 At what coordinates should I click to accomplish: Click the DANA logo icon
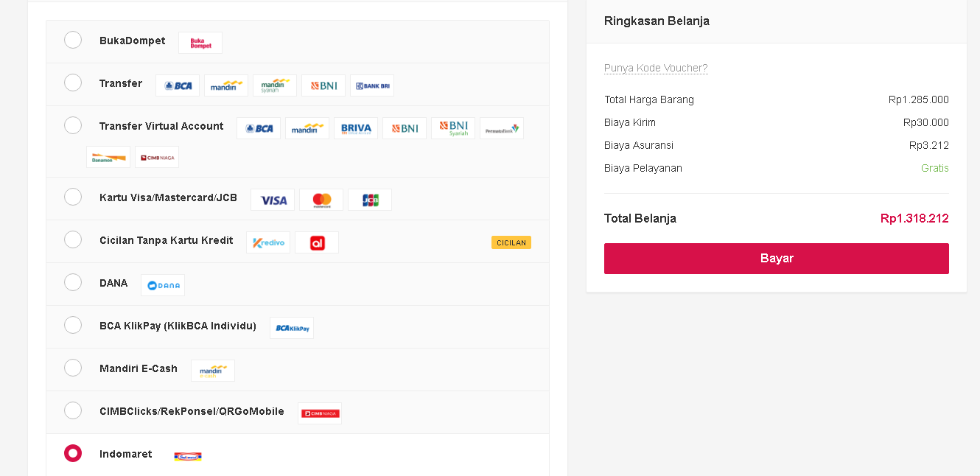163,285
